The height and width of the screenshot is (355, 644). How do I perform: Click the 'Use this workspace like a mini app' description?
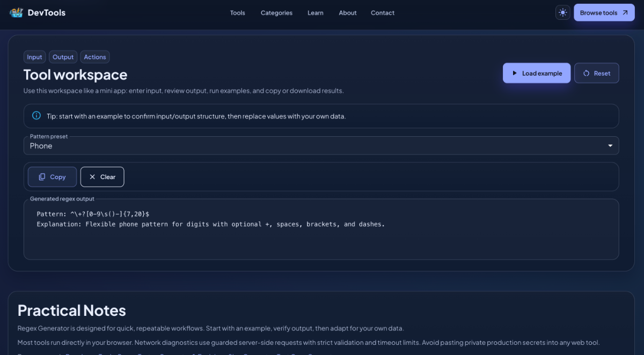tap(184, 91)
